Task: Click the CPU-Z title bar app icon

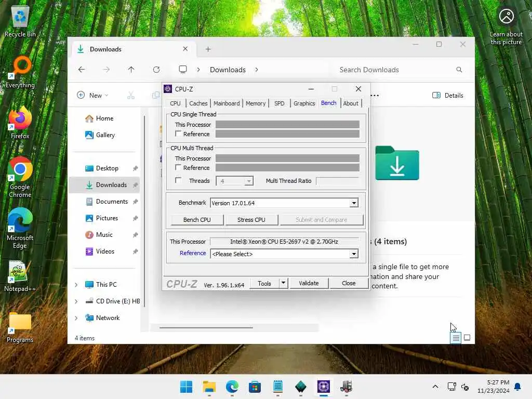Action: pos(168,89)
